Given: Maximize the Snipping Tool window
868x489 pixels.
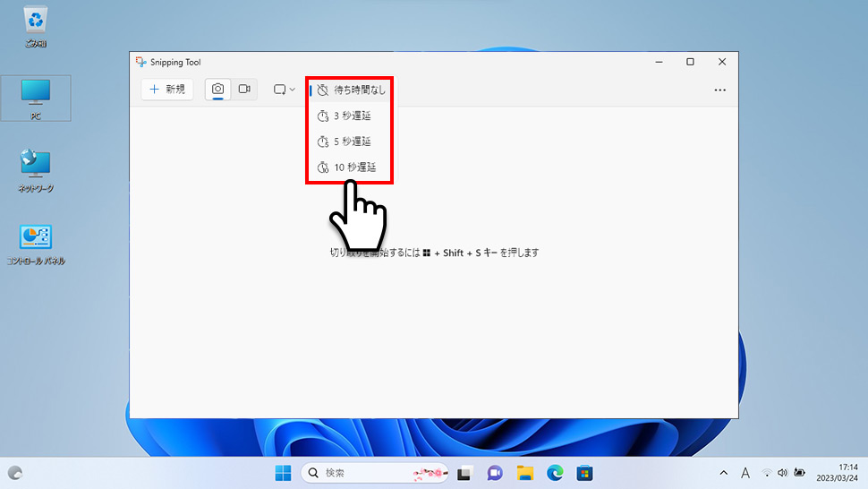Looking at the screenshot, I should tap(690, 62).
